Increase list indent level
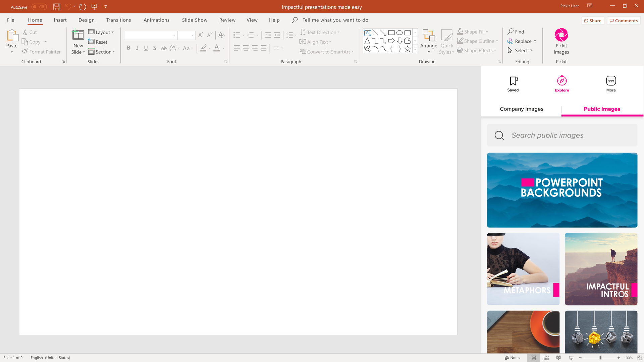644x362 pixels. coord(277,35)
